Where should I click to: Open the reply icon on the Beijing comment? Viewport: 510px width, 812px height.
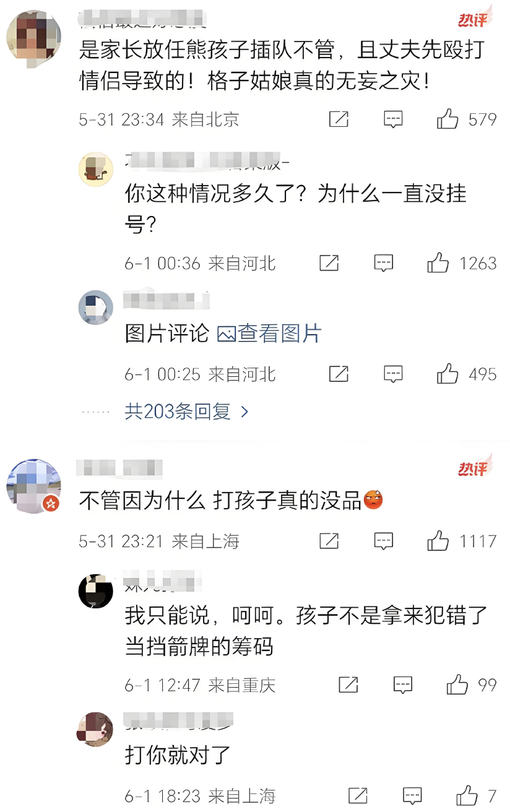click(393, 119)
